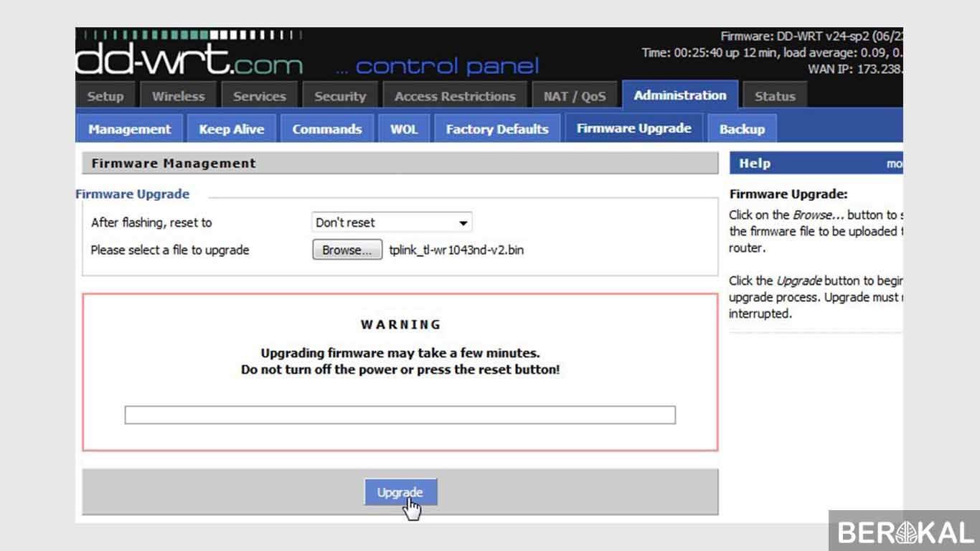This screenshot has height=551, width=980.
Task: Click the Firmware Management section header
Action: (x=400, y=164)
